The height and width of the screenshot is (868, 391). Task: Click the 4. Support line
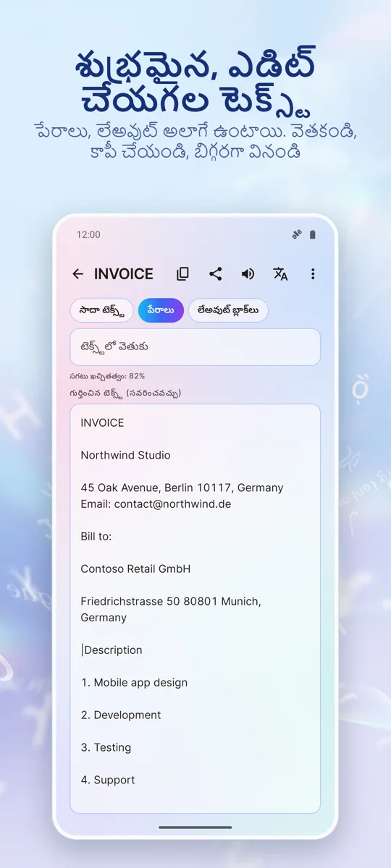[108, 780]
